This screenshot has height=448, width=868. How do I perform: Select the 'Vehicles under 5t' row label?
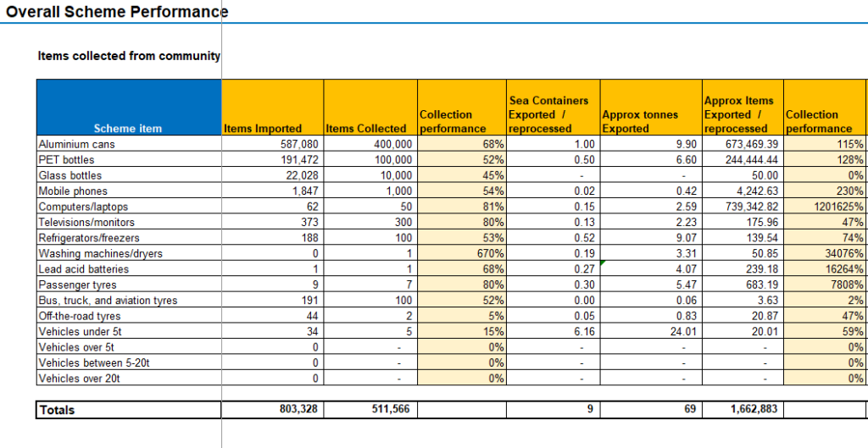pos(129,331)
